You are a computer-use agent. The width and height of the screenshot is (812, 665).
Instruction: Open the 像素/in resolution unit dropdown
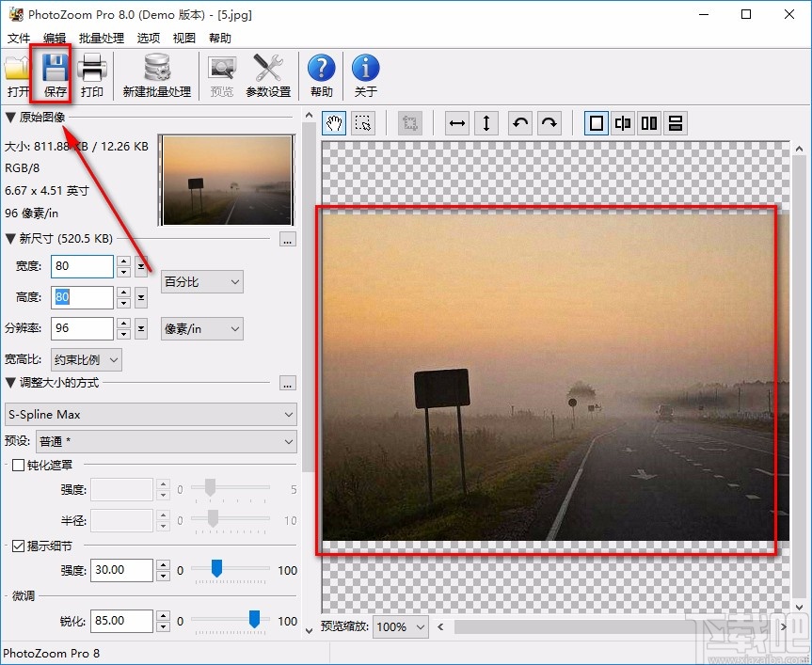click(202, 328)
